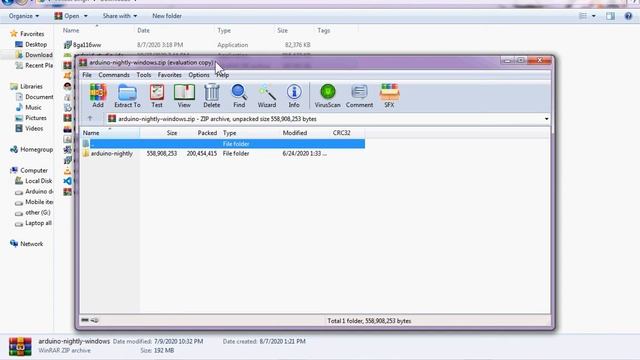Launch the Wizard tool icon
This screenshot has width=640, height=360.
[267, 96]
